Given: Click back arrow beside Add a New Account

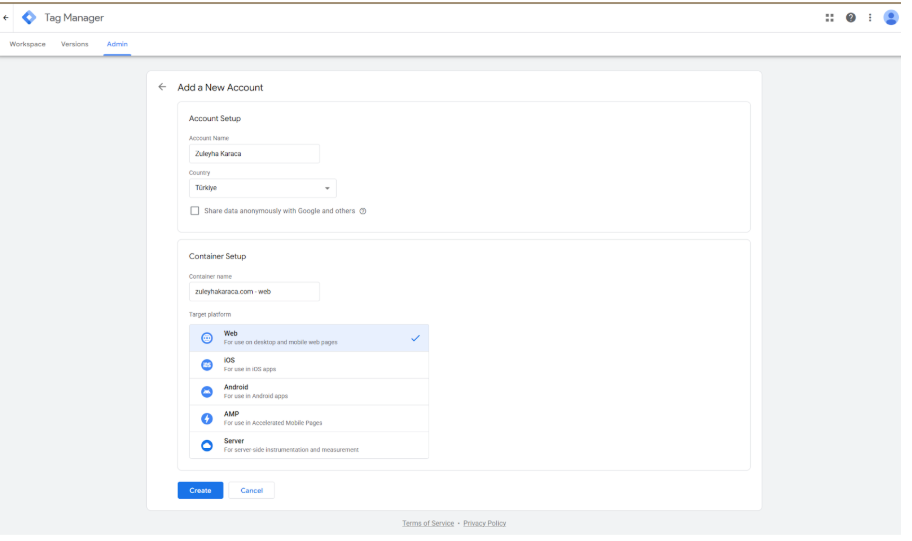Looking at the screenshot, I should (162, 87).
